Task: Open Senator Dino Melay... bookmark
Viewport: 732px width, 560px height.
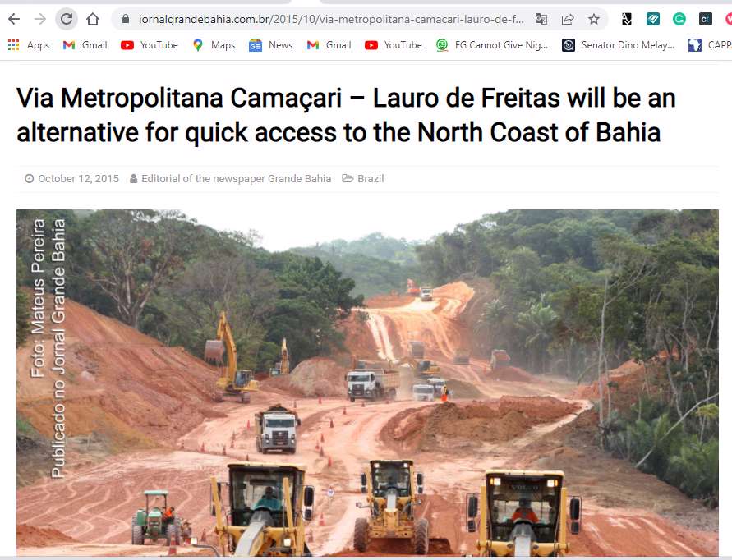Action: (619, 45)
